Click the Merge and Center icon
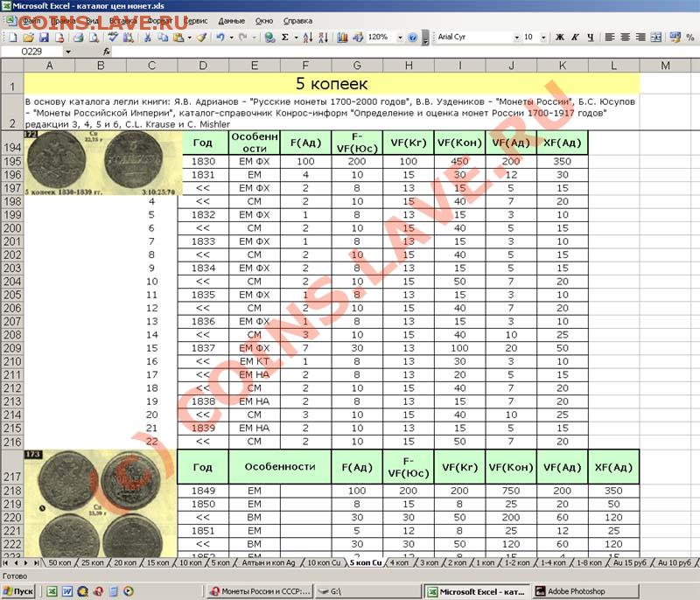 (x=655, y=38)
